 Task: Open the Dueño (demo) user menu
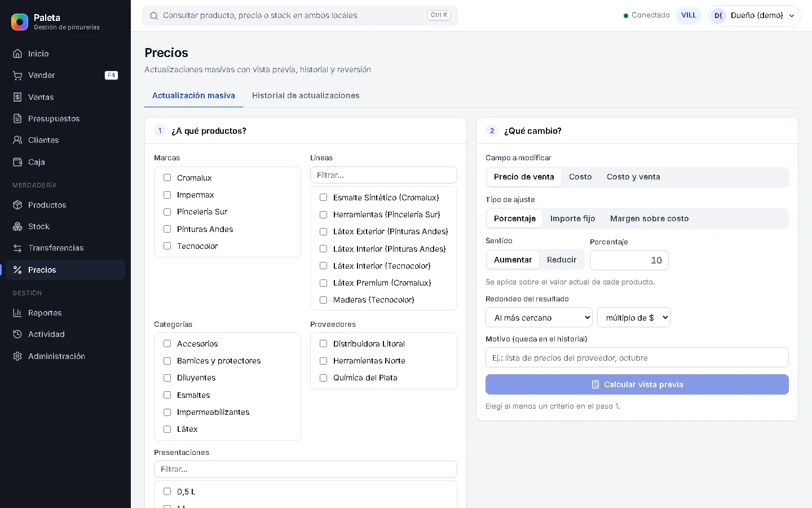(x=754, y=16)
